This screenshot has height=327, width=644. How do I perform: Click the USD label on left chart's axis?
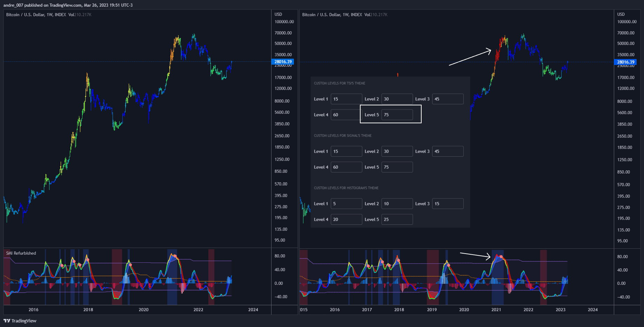278,14
